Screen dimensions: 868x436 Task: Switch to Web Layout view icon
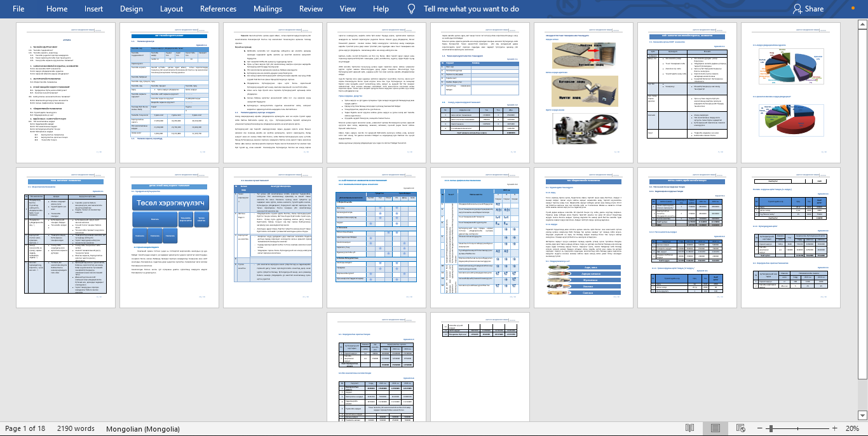(740, 428)
